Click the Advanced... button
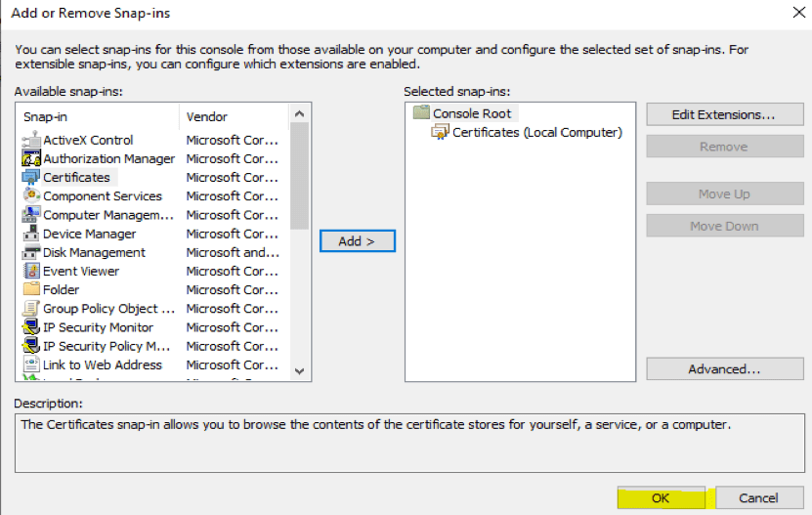 (723, 369)
